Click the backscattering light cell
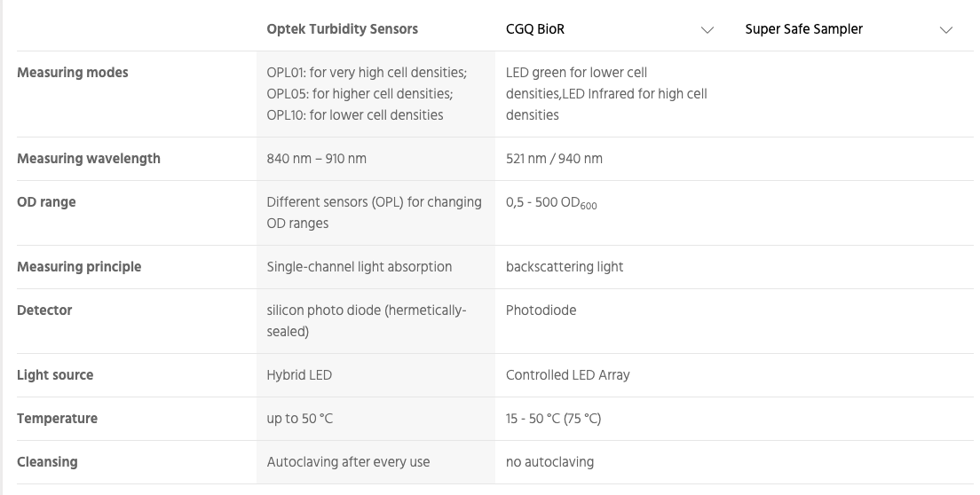The image size is (980, 495). click(565, 267)
